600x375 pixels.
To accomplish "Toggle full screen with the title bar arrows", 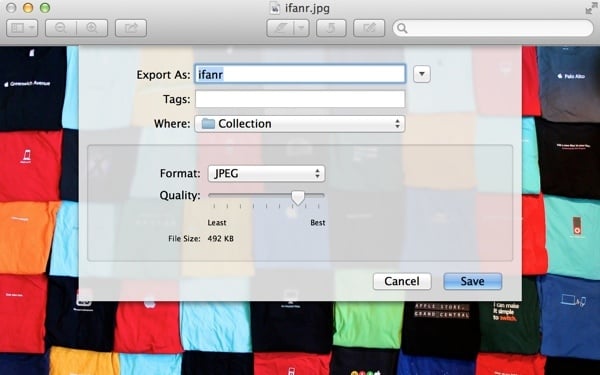I will (x=592, y=8).
